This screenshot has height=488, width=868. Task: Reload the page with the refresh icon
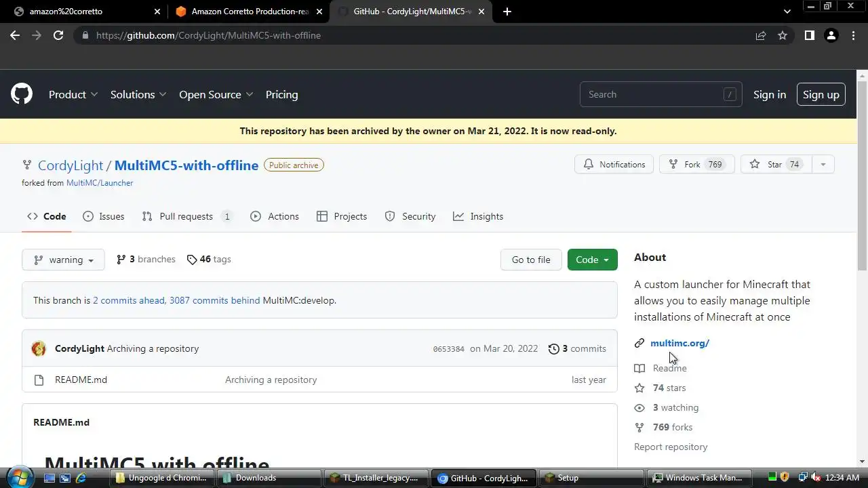58,35
